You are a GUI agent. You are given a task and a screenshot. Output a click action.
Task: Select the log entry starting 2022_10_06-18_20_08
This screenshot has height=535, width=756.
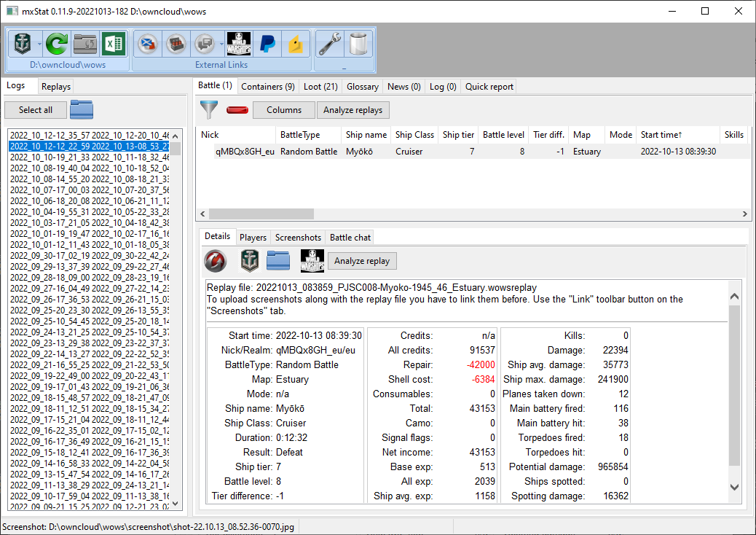pos(90,201)
